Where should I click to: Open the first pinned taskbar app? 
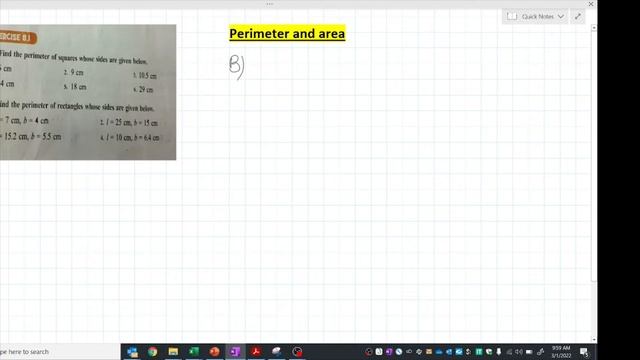(x=132, y=352)
